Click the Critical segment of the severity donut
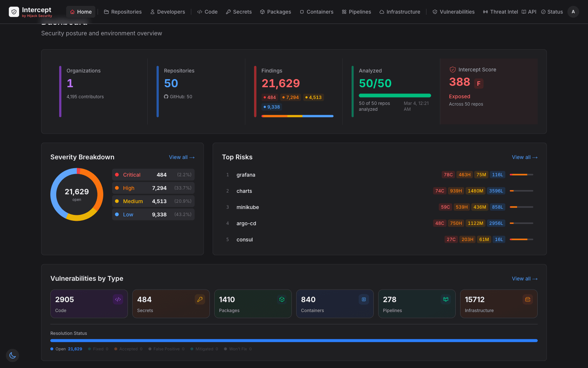This screenshot has height=368, width=588. coord(78,171)
